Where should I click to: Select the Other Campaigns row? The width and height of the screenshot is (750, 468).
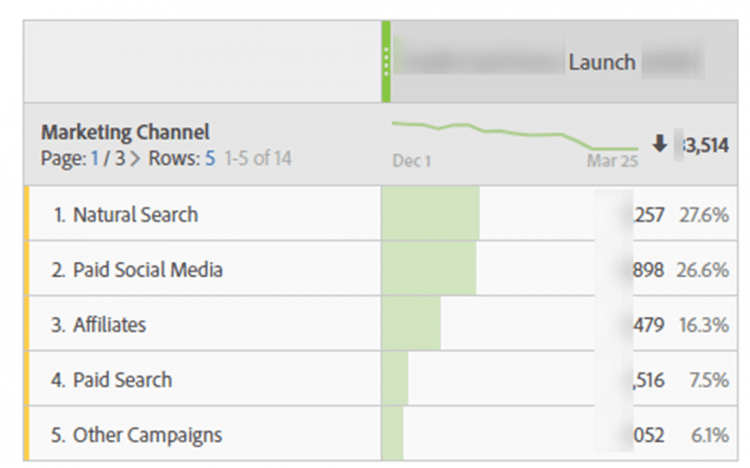(146, 435)
